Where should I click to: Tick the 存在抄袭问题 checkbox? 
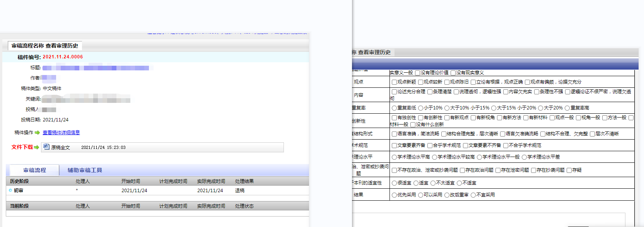(533, 170)
